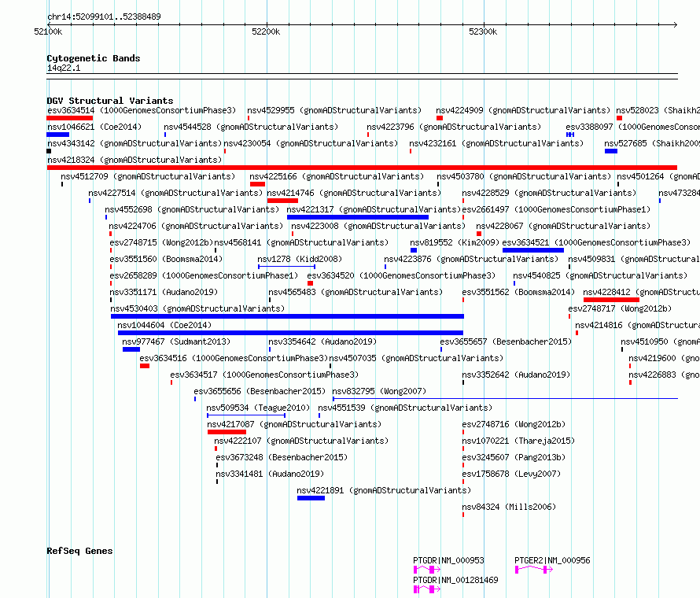
Task: Click the RefSeq Genes track title
Action: [79, 551]
